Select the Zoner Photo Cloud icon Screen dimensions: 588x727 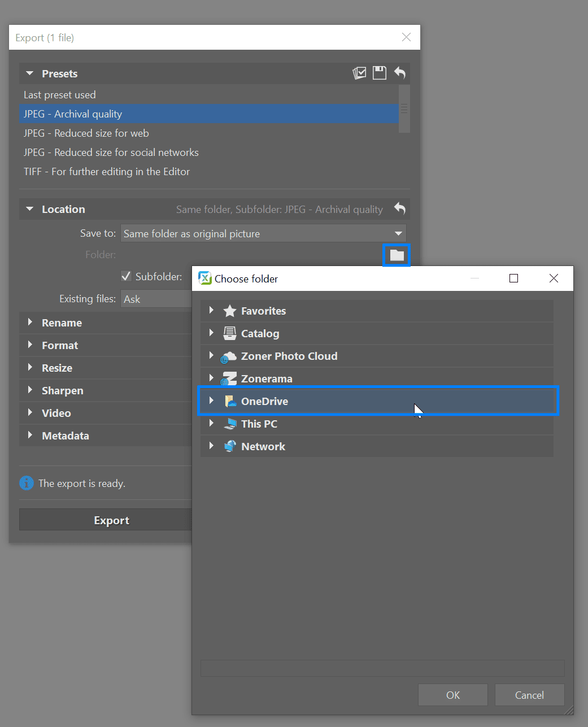coord(229,356)
